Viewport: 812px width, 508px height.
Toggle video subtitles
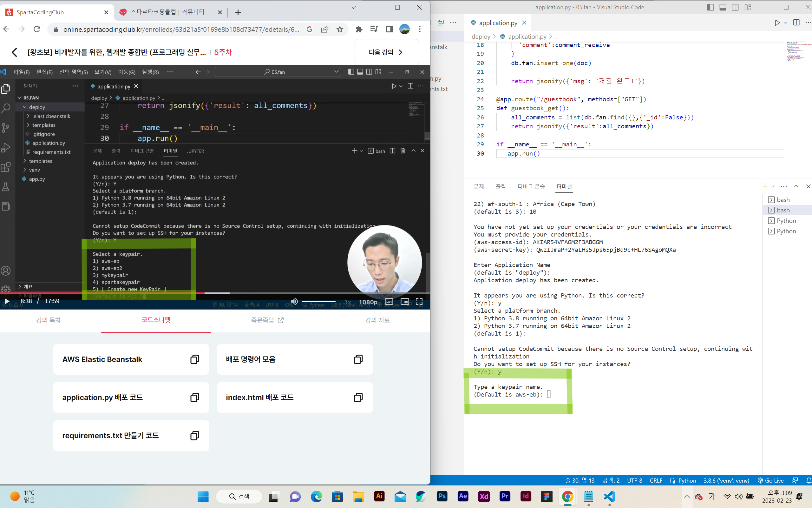click(x=389, y=301)
